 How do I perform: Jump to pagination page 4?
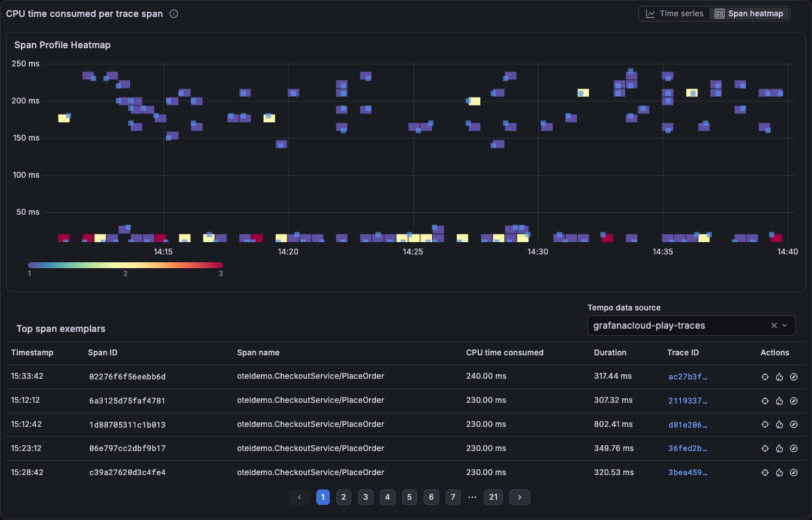tap(387, 497)
